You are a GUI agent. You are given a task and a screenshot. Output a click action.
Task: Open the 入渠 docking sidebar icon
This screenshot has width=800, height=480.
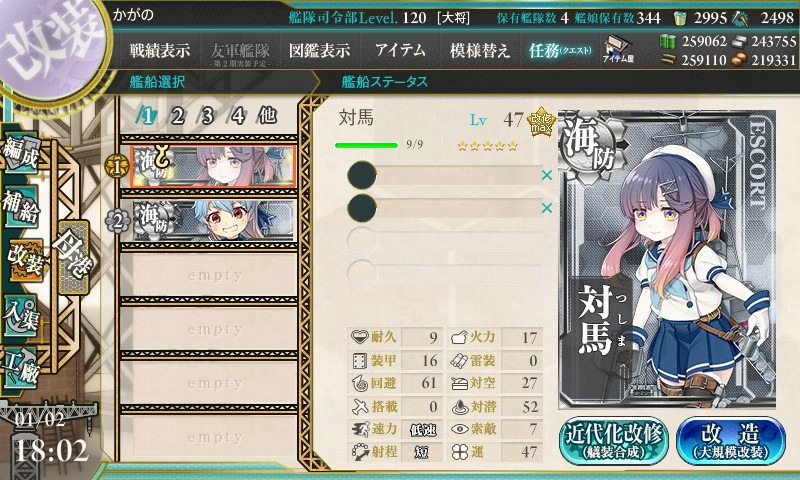(21, 315)
